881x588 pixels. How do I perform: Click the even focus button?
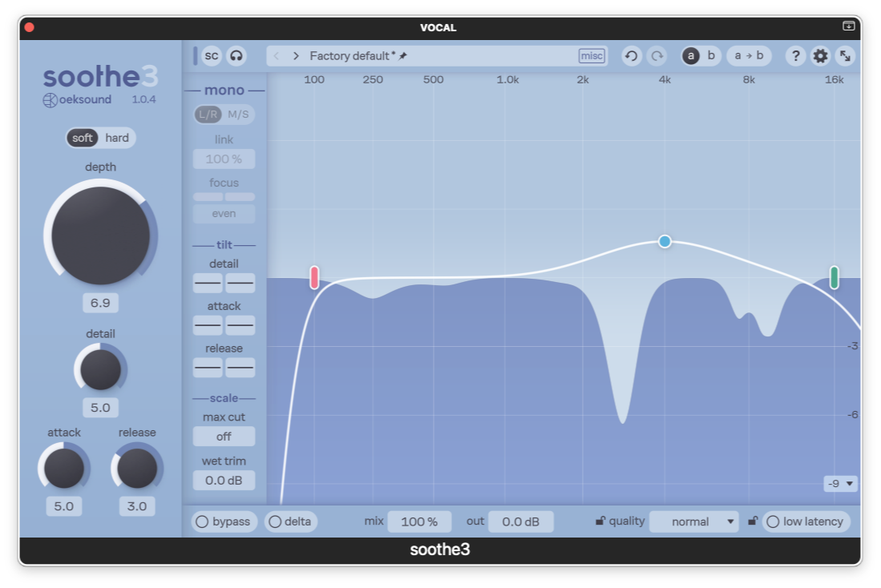224,213
